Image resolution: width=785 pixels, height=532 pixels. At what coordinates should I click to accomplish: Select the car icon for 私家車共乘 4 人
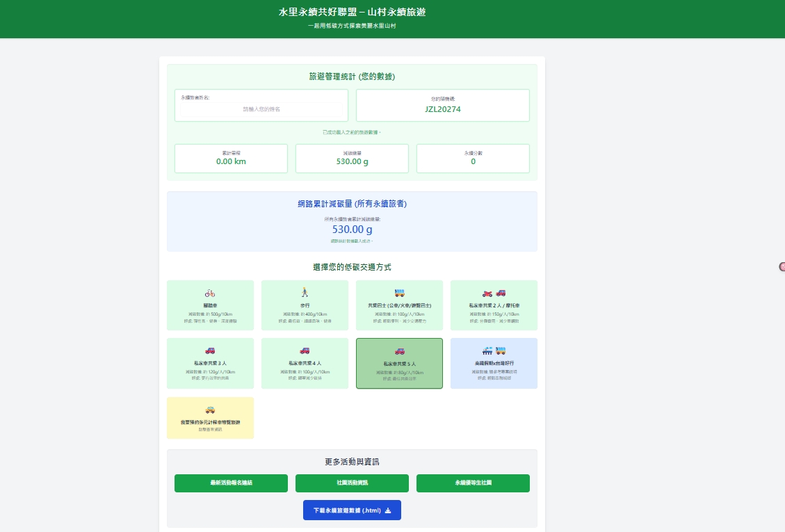[x=305, y=350]
